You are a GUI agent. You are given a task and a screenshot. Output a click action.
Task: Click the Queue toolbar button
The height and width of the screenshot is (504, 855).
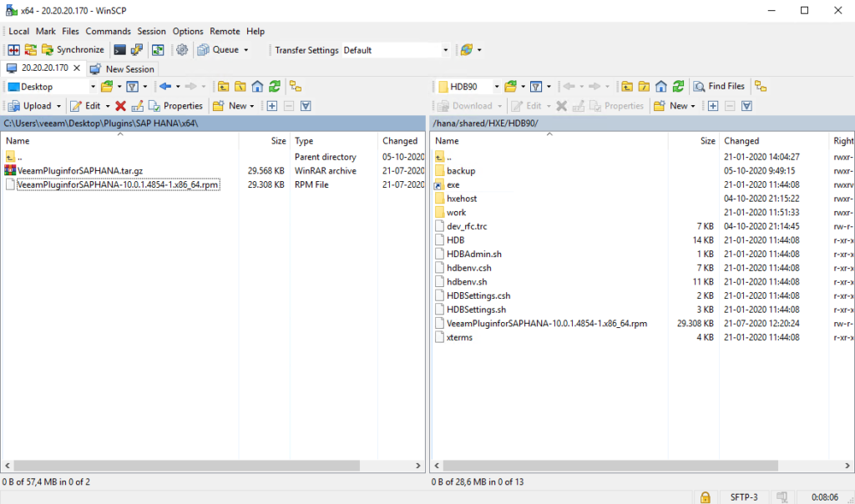click(218, 50)
